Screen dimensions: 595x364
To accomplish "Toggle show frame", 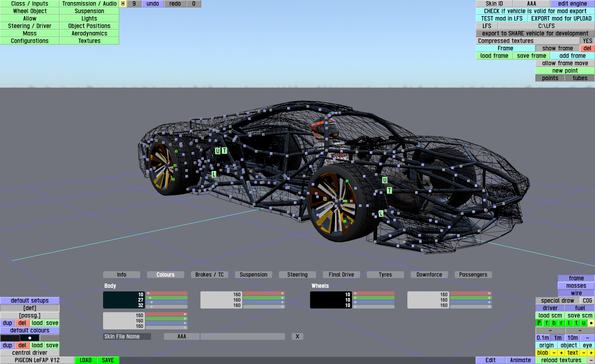I will pyautogui.click(x=557, y=48).
